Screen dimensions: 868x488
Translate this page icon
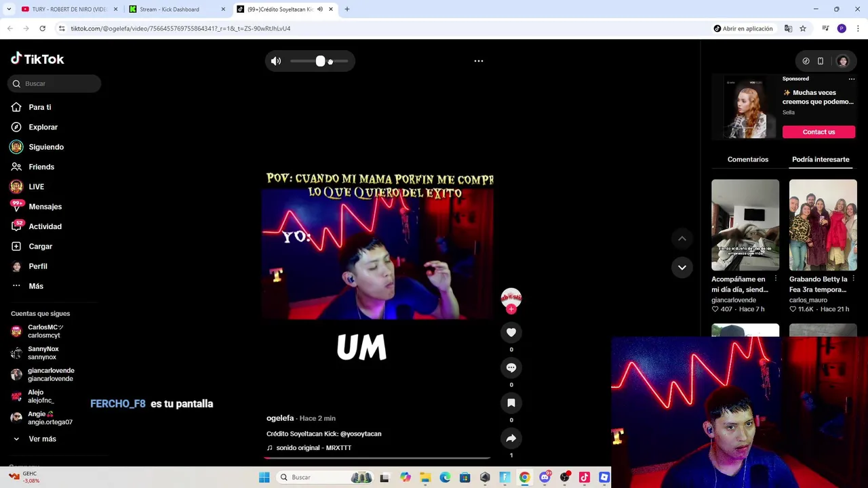788,28
